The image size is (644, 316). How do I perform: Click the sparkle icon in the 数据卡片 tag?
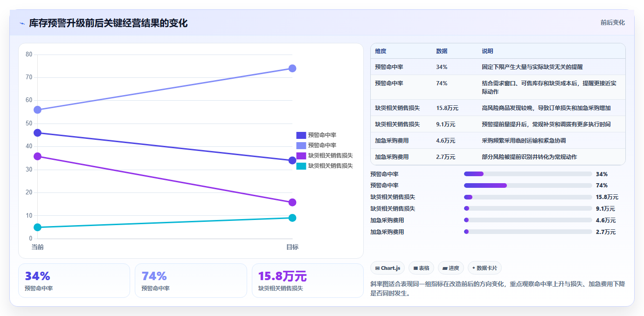(474, 268)
